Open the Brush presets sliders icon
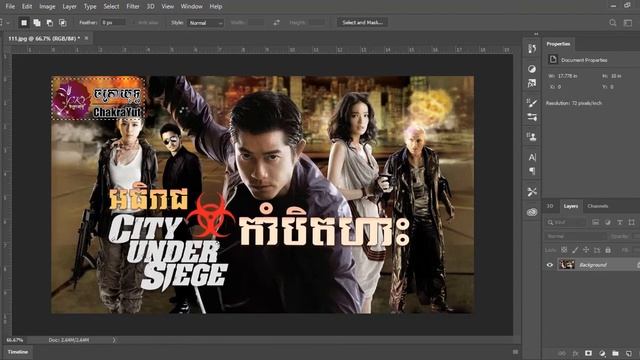Screen dimensions: 640x360 coord(532,117)
